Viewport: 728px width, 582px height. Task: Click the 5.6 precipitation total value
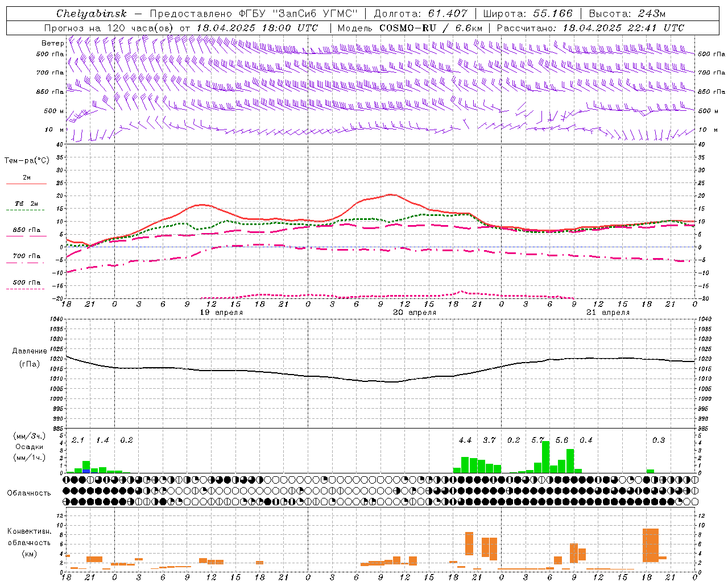pos(562,440)
